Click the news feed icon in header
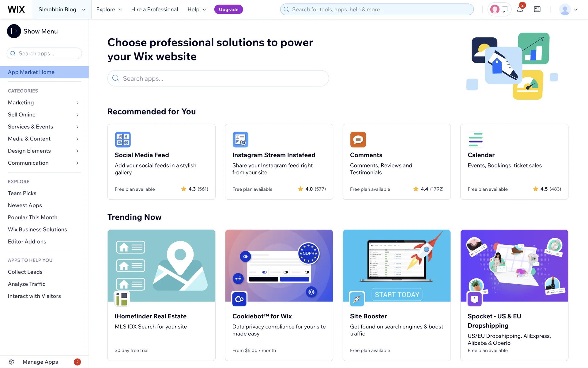The image size is (588, 368). tap(537, 10)
